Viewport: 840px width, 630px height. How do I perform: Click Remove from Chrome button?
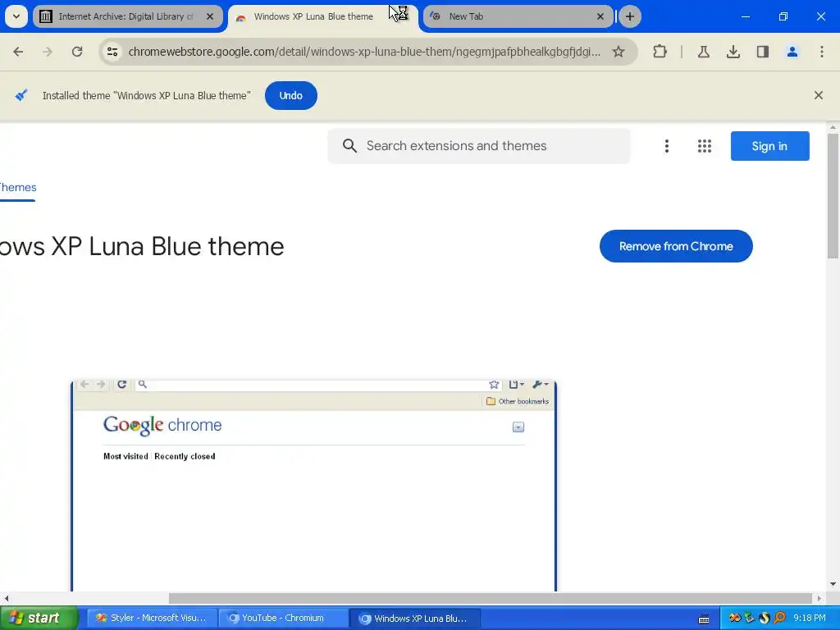coord(676,246)
